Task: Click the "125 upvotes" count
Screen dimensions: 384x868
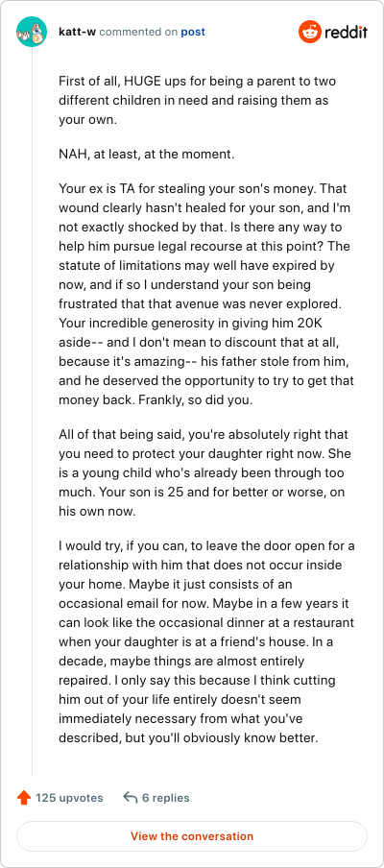Action: [x=69, y=798]
